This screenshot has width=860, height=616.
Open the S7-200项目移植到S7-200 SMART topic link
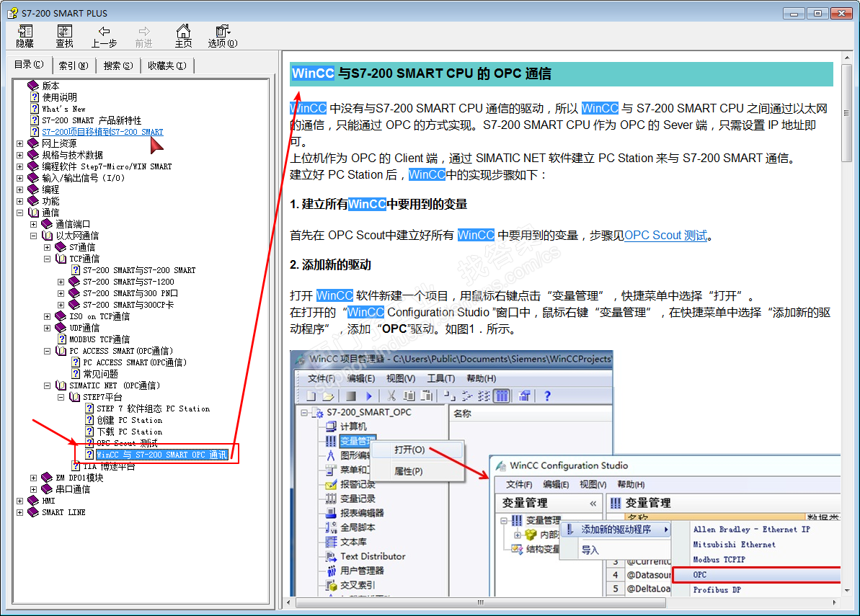point(102,132)
